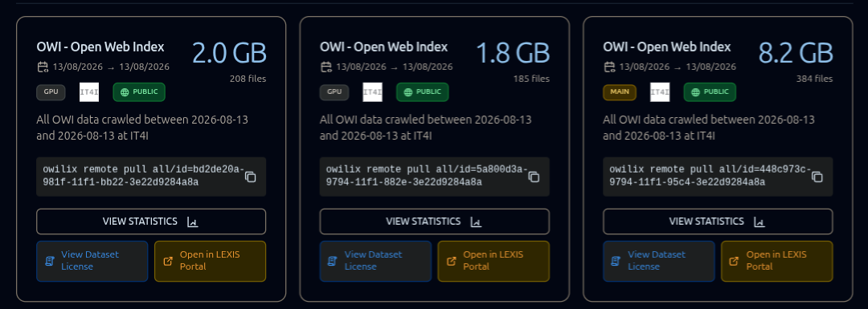Click calendar icon on 2.0 GB card

[x=43, y=67]
